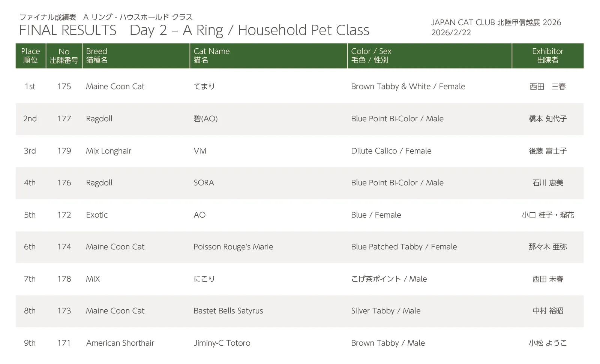Click the cat name SORA

pos(204,183)
